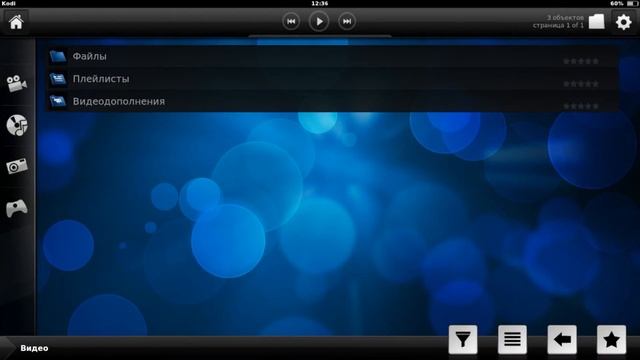The image size is (640, 360).
Task: Click the star rating on Файлы row
Action: [581, 61]
